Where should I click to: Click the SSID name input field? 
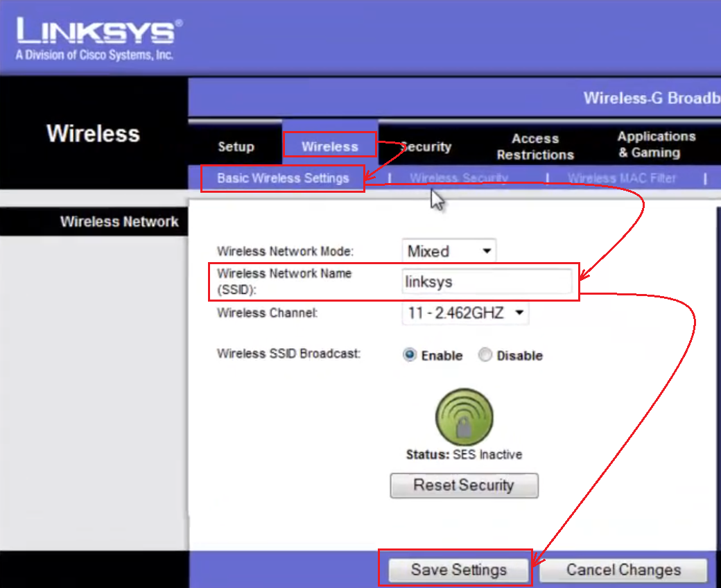point(487,282)
